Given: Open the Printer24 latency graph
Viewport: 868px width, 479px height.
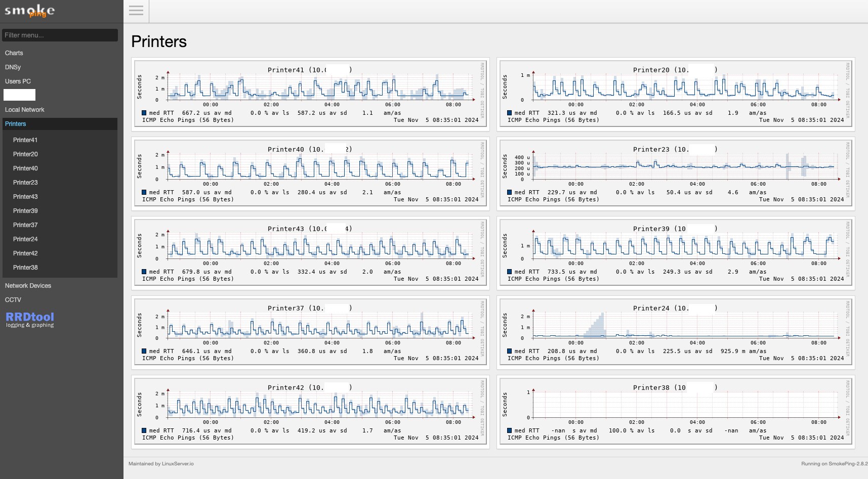Looking at the screenshot, I should coord(676,333).
